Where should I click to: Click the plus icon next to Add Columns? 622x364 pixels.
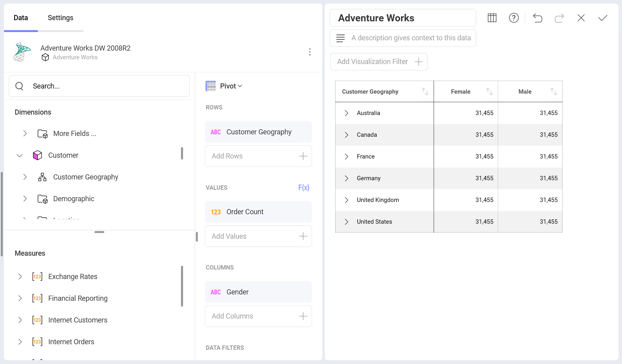pyautogui.click(x=303, y=316)
